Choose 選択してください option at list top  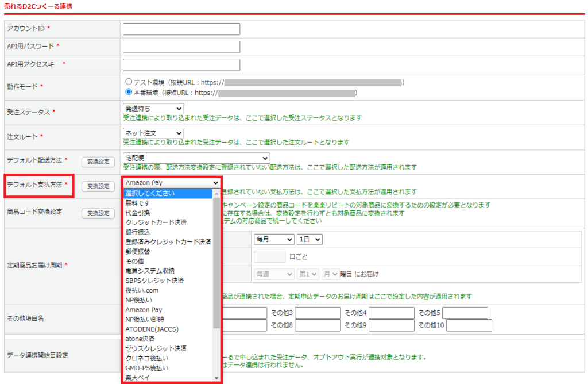[x=150, y=193]
